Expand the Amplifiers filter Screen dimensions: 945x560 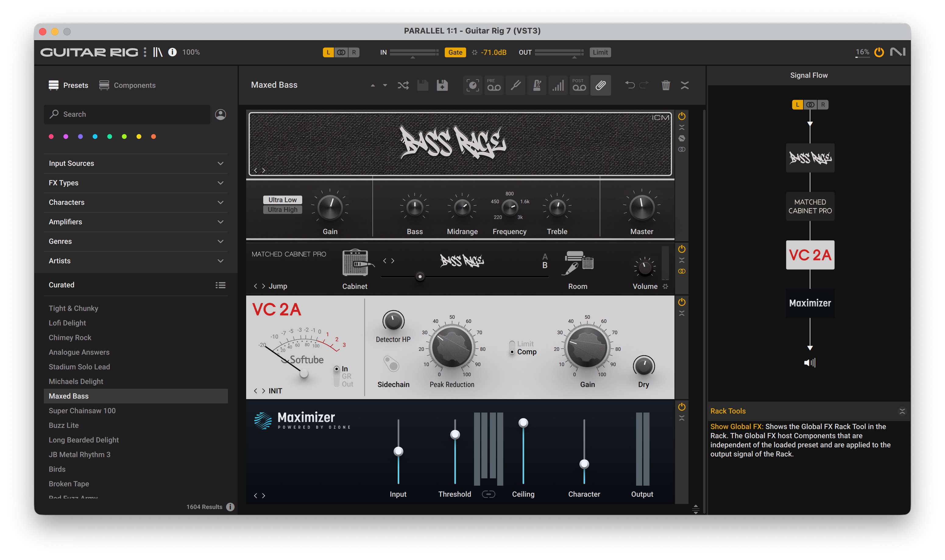[x=136, y=222]
